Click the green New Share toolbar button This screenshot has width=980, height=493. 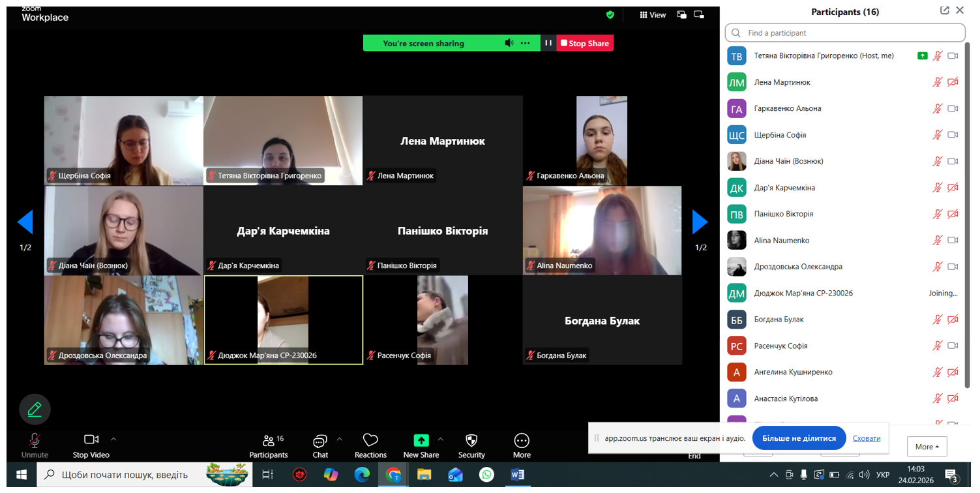tap(421, 446)
